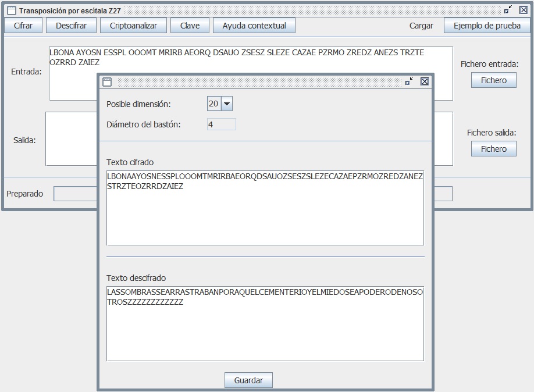Click the main window resize icon
This screenshot has height=392, width=534.
(508, 10)
